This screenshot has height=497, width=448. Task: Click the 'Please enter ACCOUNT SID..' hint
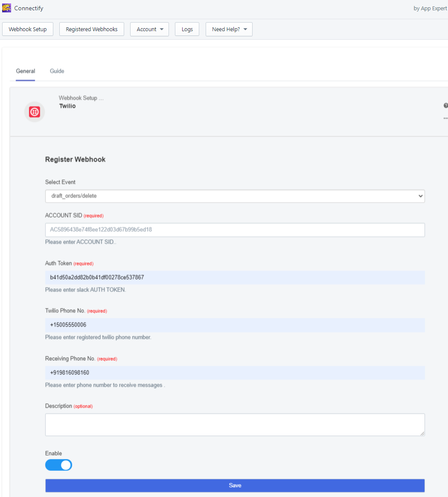tap(81, 242)
